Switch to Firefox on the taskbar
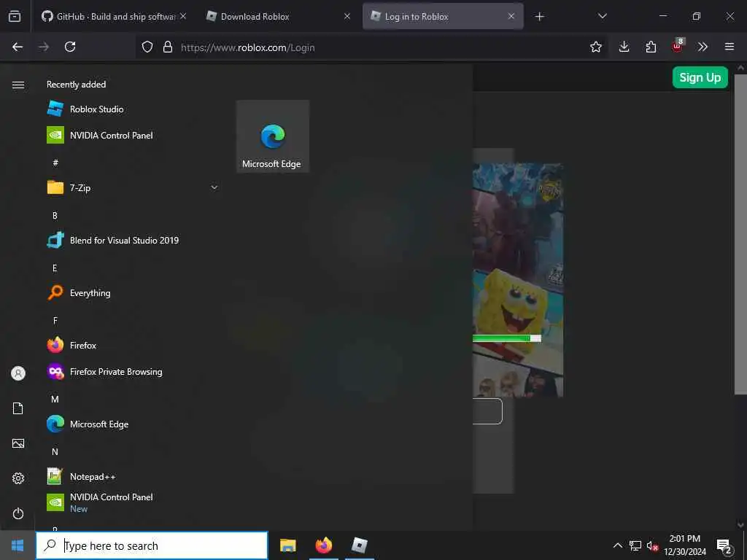 323,545
